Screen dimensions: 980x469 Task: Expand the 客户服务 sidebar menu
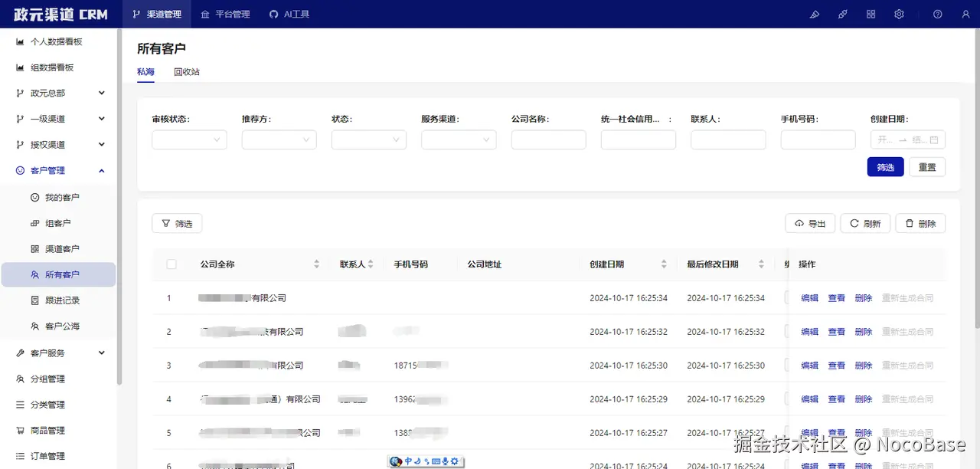click(59, 353)
